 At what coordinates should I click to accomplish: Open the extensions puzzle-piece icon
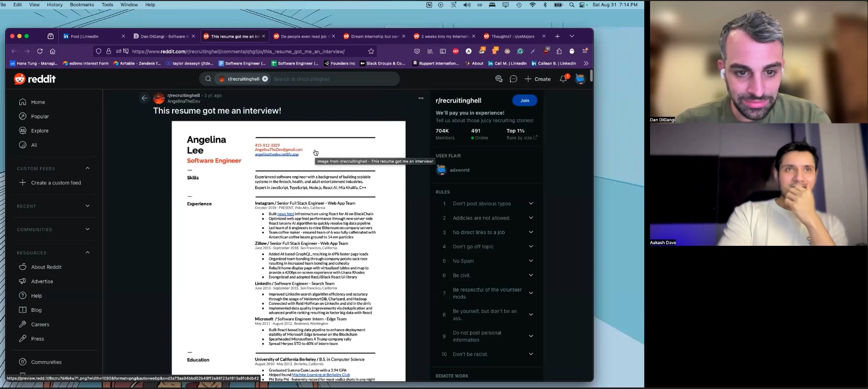(x=559, y=51)
